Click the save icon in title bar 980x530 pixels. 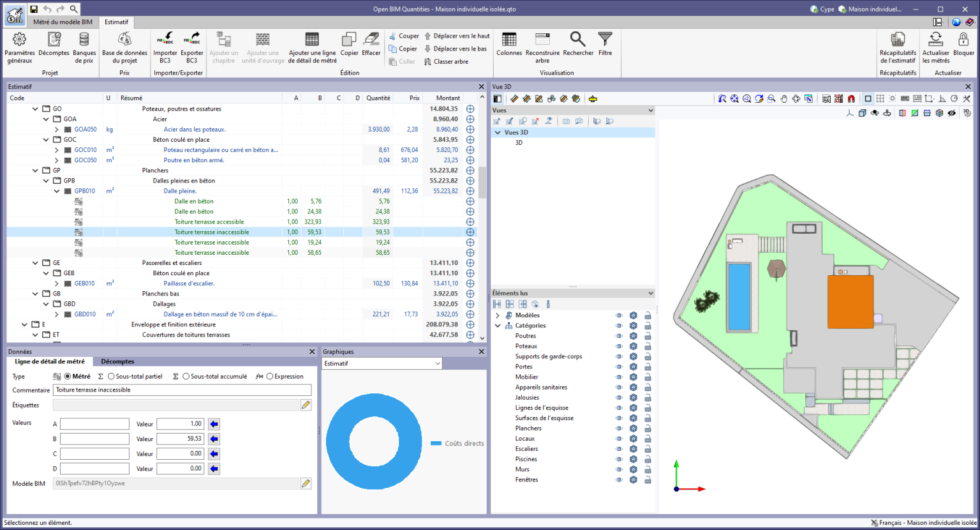point(34,9)
